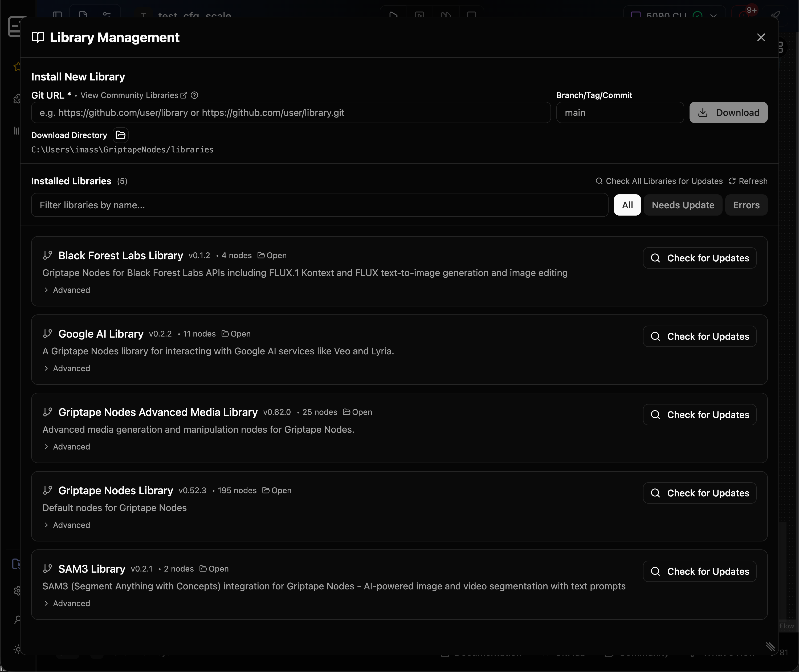Click the Git URL help question icon
This screenshot has height=672, width=799.
[194, 95]
